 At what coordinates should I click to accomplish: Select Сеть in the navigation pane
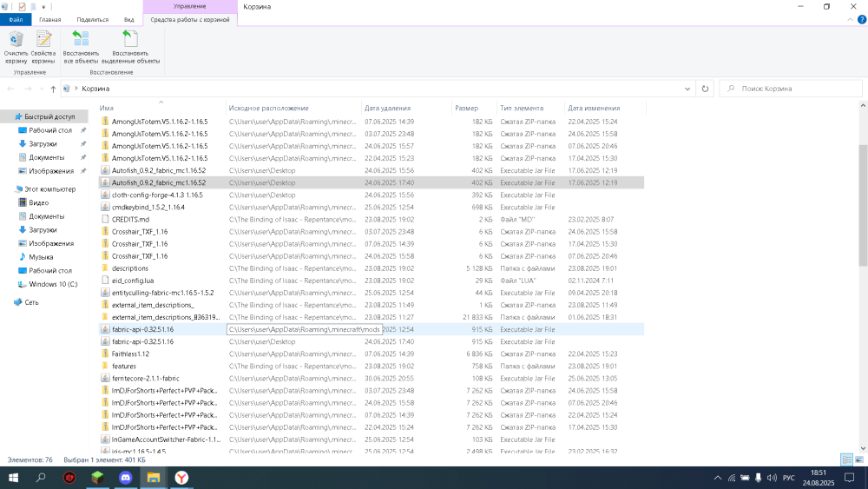pyautogui.click(x=31, y=303)
